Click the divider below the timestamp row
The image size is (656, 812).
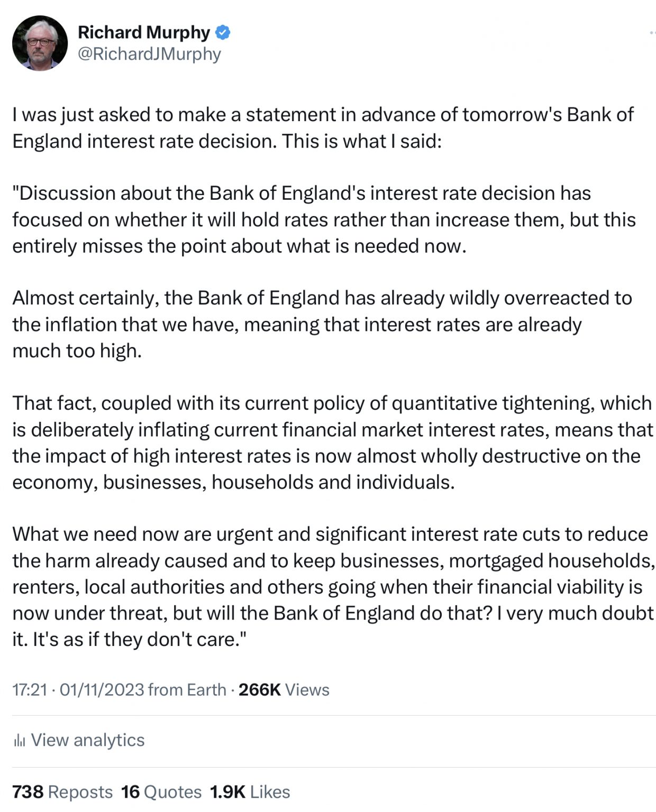(x=328, y=712)
